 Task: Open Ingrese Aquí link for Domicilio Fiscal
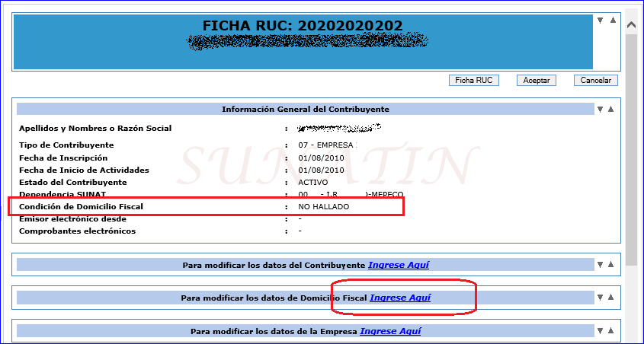[x=400, y=298]
